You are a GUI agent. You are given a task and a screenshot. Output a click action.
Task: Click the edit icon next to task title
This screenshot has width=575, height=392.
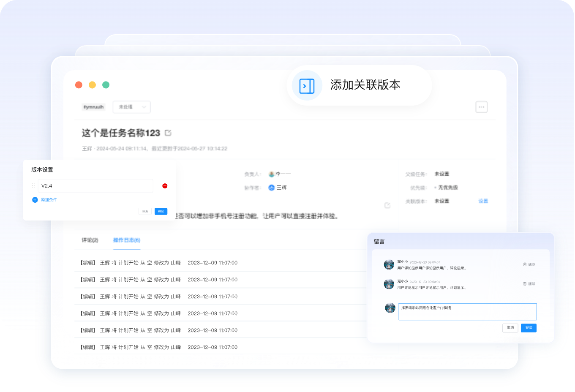pyautogui.click(x=168, y=133)
